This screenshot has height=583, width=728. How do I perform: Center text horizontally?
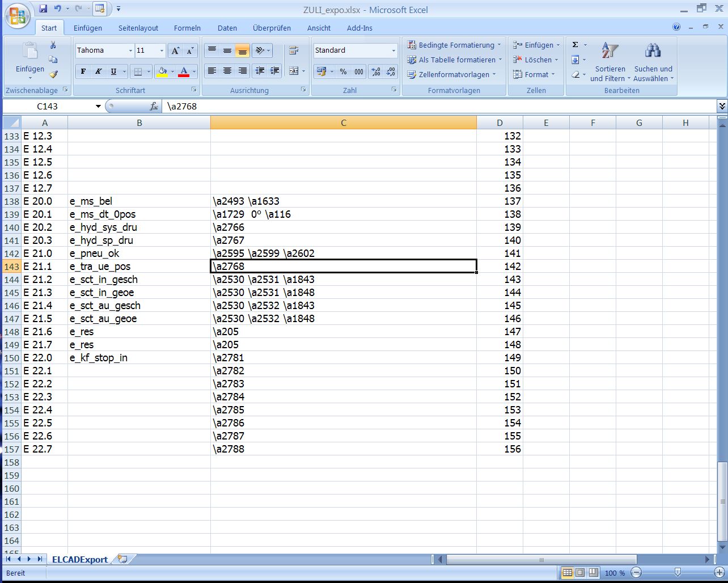227,71
